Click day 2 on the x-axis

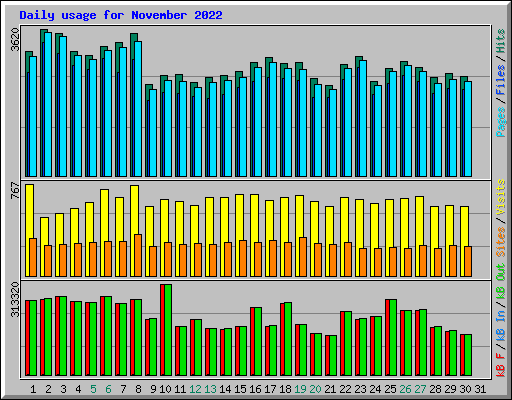[48, 389]
